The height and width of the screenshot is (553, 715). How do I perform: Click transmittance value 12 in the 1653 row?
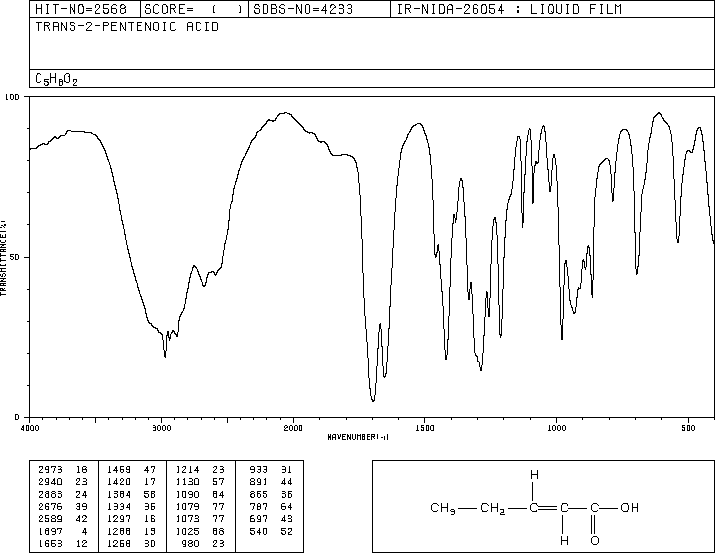click(82, 543)
